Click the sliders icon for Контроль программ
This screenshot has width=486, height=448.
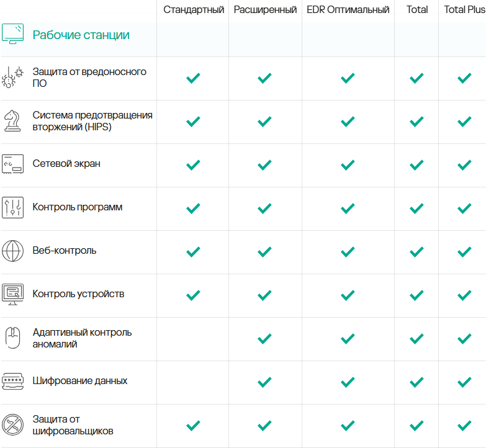[12, 208]
